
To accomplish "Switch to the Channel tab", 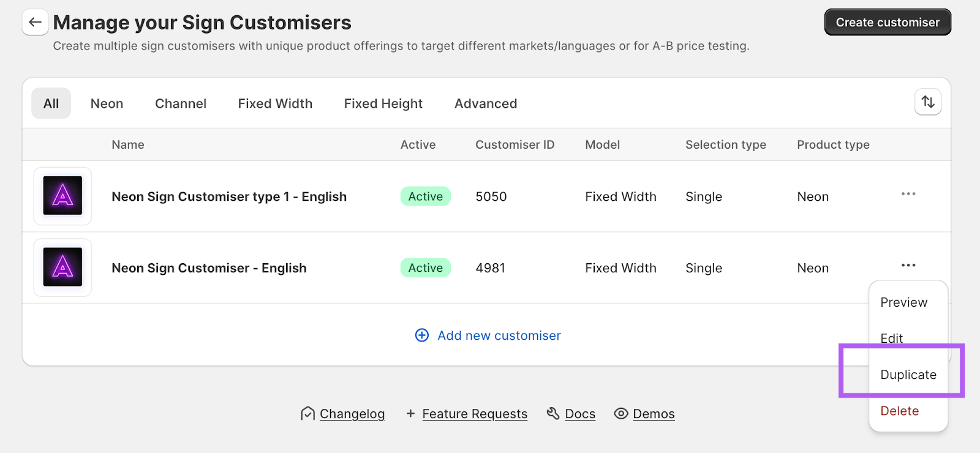I will [181, 103].
